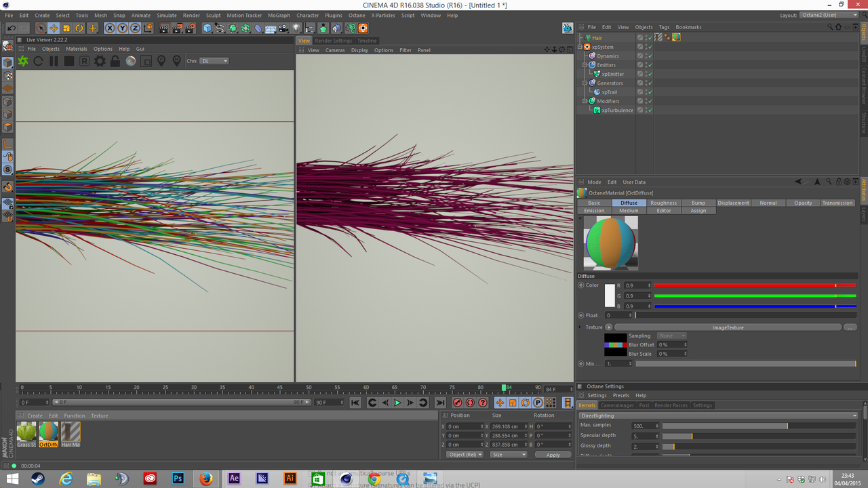Open the MoGraph menu

pos(278,15)
